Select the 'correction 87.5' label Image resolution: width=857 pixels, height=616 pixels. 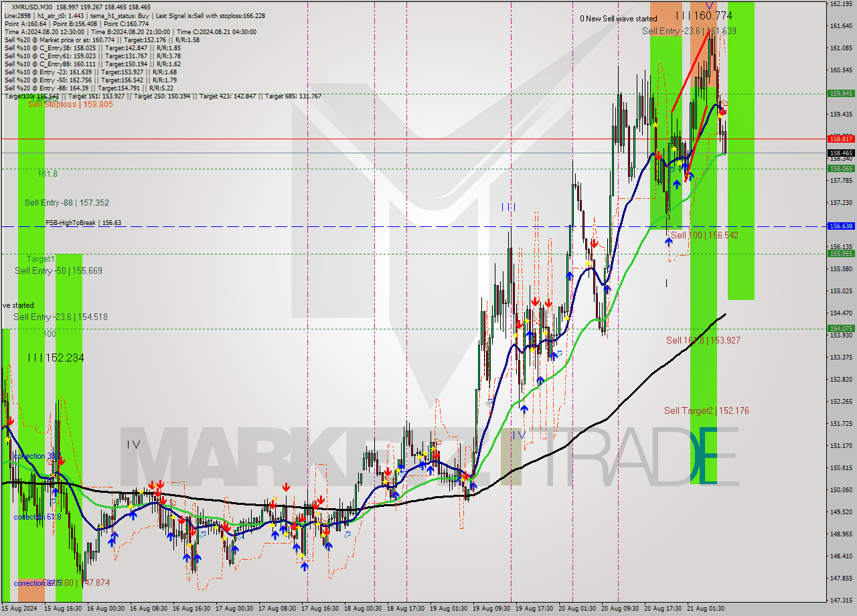click(x=37, y=583)
